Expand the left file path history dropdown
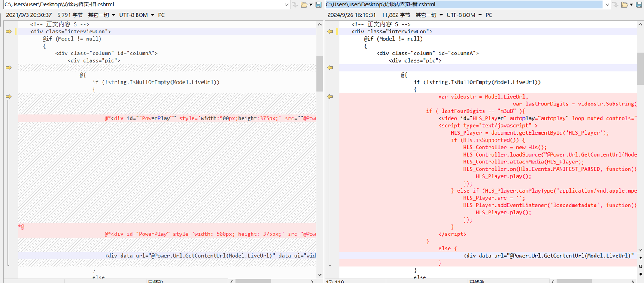This screenshot has height=283, width=644. point(287,5)
